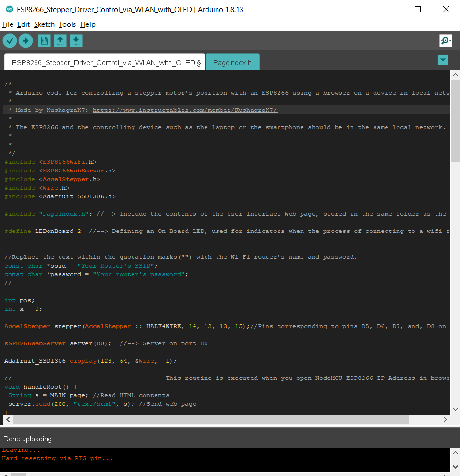This screenshot has height=476, width=460.
Task: Click the Adafruit_SSD1306.h include line
Action: tap(60, 196)
